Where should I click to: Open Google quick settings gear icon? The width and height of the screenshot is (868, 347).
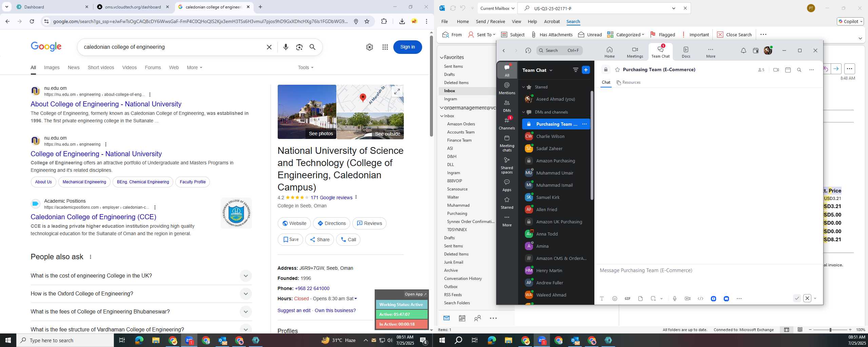[370, 47]
